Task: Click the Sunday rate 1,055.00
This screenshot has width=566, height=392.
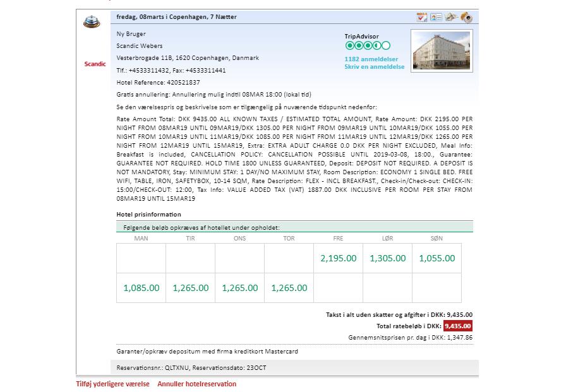Action: pos(437,258)
